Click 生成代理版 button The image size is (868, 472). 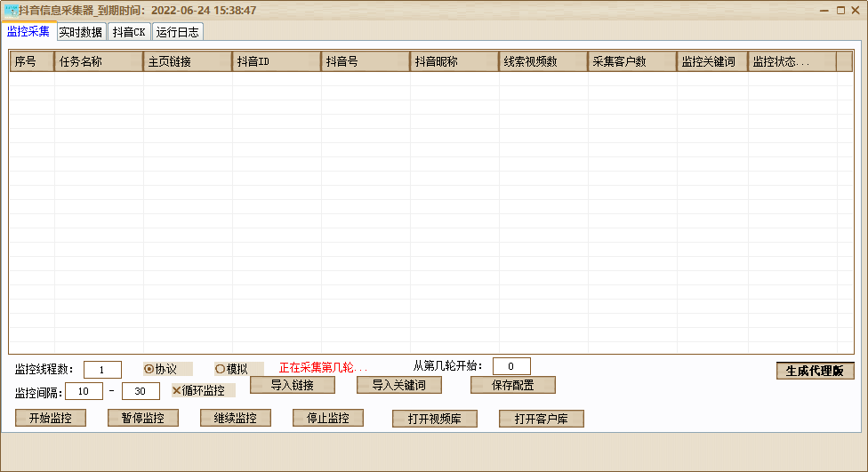(x=815, y=371)
